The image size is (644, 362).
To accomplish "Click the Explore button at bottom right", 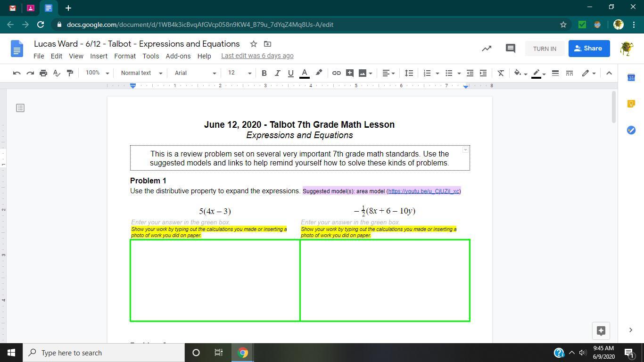I will pyautogui.click(x=601, y=330).
